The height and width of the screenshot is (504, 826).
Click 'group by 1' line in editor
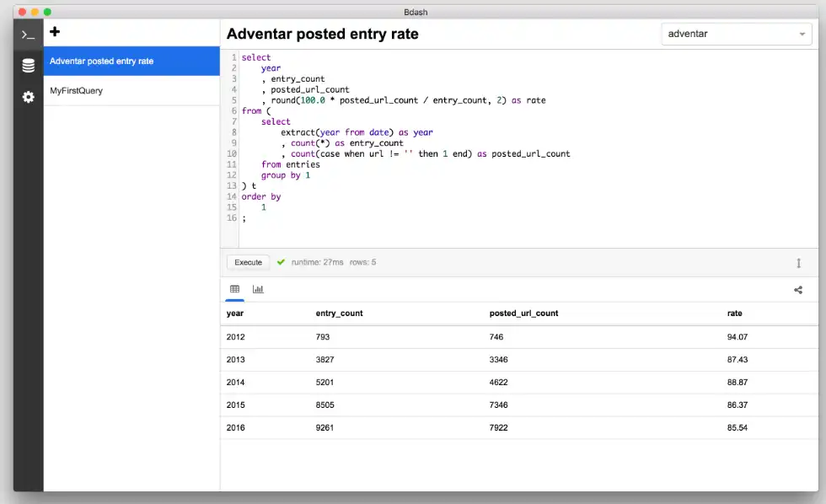[286, 175]
